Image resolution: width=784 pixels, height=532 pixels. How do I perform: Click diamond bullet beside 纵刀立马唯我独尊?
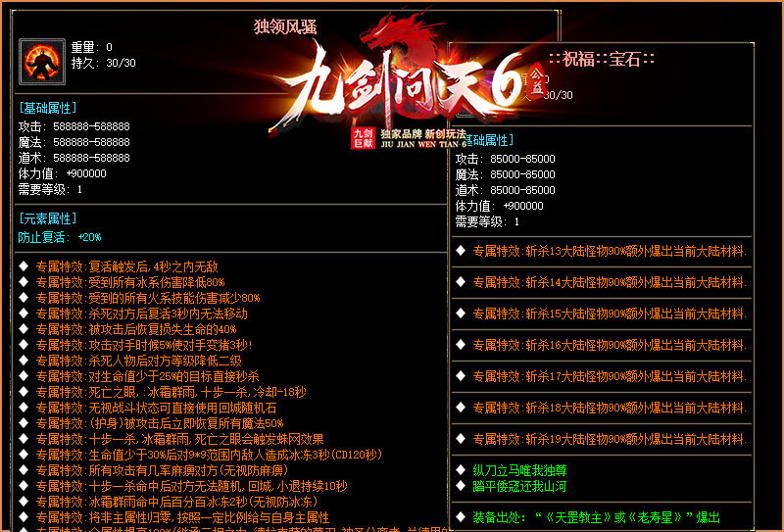coord(460,470)
